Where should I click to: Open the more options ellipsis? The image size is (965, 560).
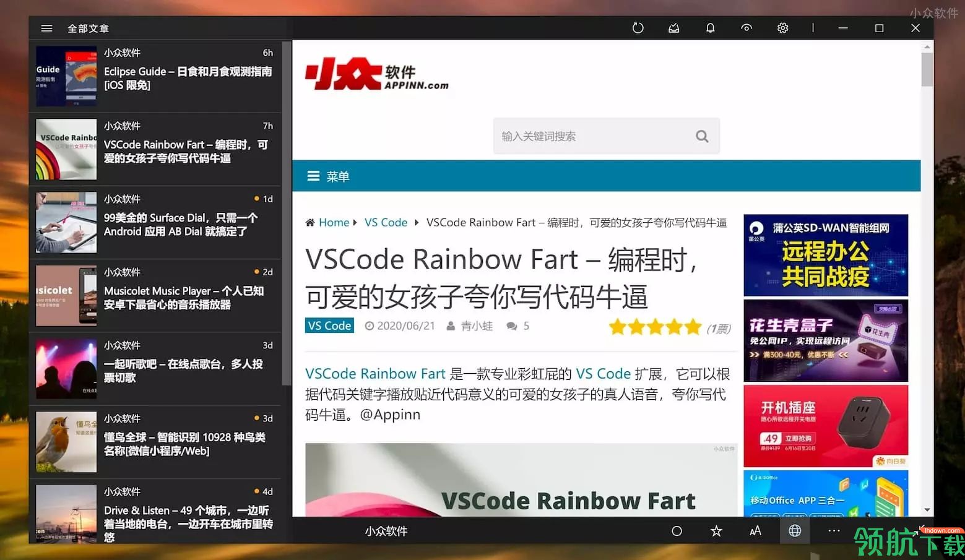[834, 531]
